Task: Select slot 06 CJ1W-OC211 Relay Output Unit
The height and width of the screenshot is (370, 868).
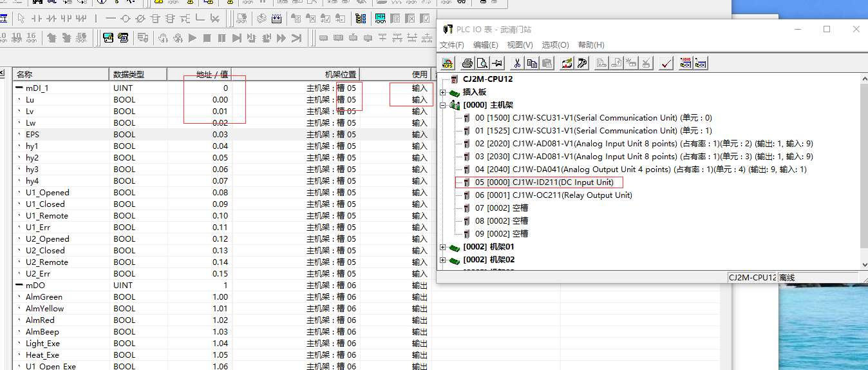Action: click(x=553, y=195)
